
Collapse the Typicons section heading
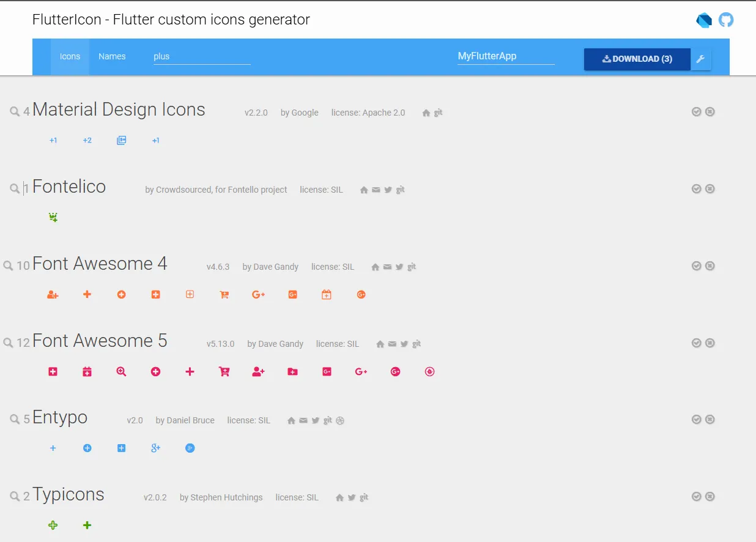pyautogui.click(x=69, y=495)
